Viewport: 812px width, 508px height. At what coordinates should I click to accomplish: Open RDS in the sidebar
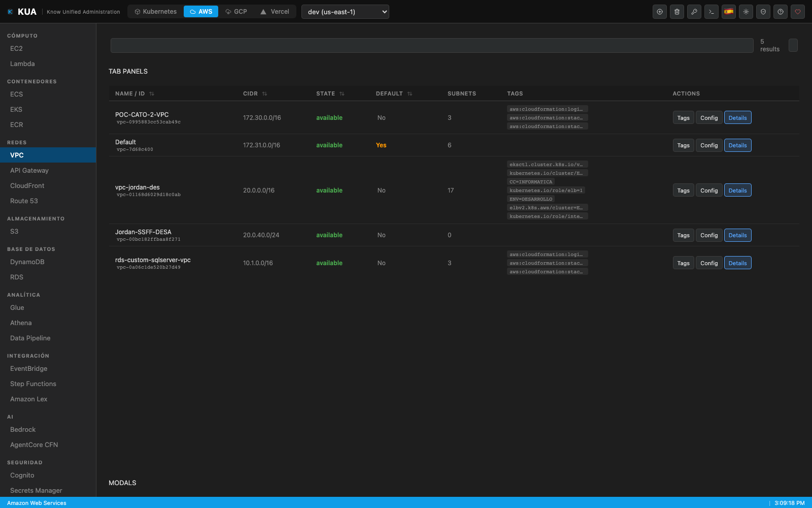48,277
